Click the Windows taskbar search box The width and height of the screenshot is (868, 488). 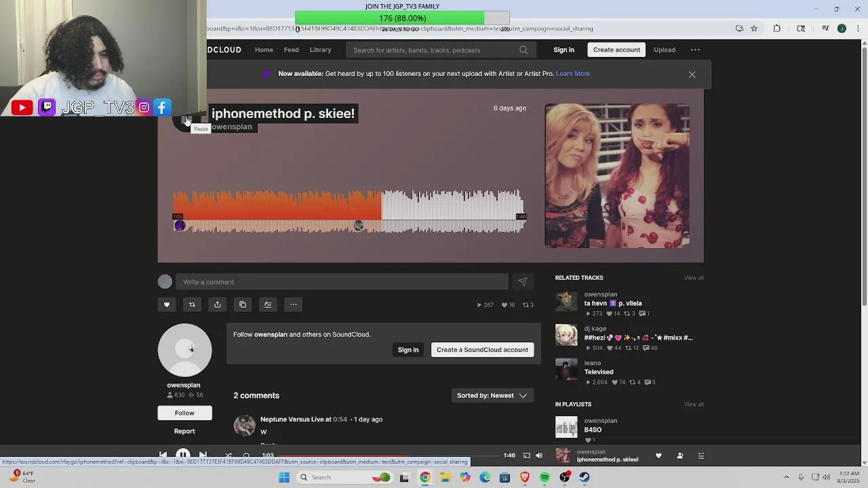pos(346,477)
